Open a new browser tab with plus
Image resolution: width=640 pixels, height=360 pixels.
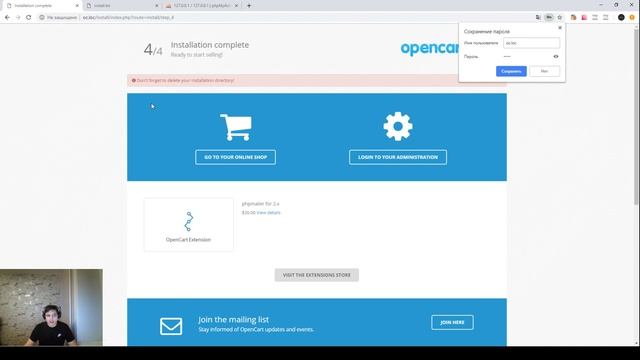(x=249, y=6)
